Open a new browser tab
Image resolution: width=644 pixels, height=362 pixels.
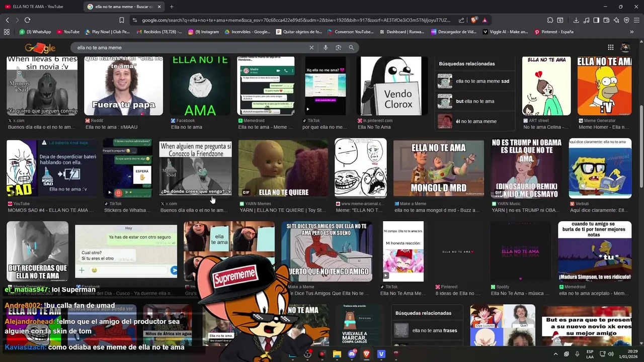pos(172,7)
